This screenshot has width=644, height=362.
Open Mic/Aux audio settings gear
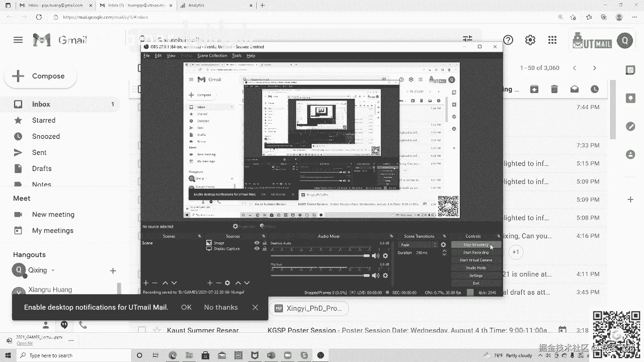pos(385,276)
